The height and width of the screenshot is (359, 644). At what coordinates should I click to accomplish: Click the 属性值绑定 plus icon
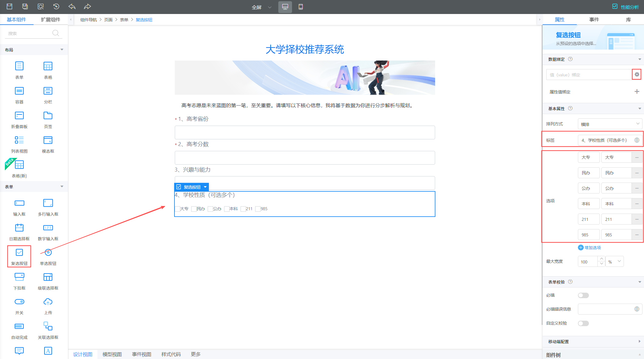click(637, 92)
